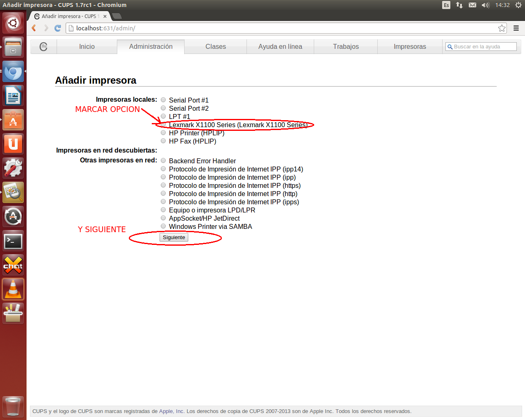The image size is (525, 420).
Task: Click the browser back arrow
Action: [x=34, y=28]
